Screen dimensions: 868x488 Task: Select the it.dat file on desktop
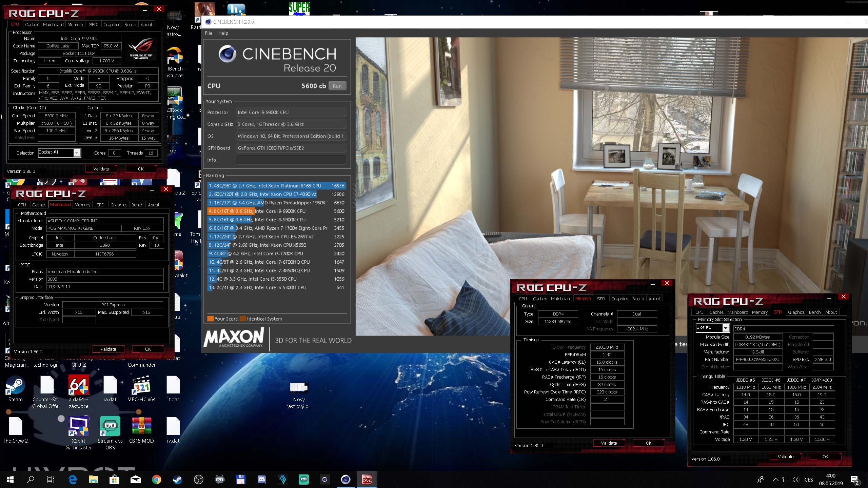pos(173,388)
